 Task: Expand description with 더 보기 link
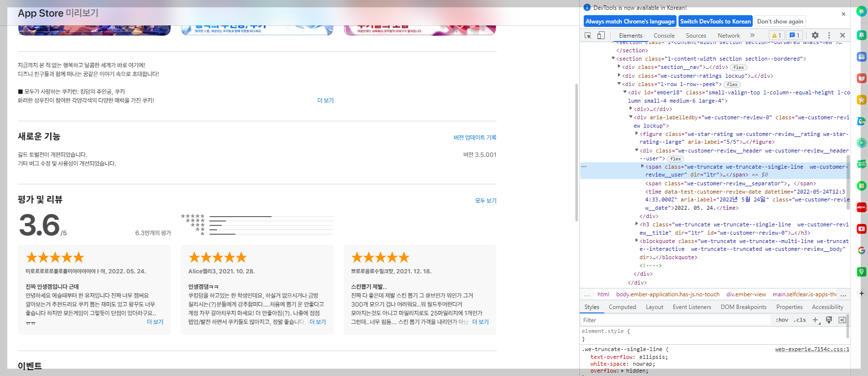[x=325, y=100]
